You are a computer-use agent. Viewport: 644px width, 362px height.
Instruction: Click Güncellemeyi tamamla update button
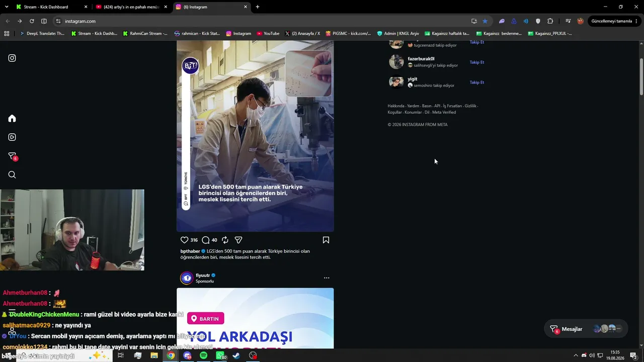(x=611, y=21)
